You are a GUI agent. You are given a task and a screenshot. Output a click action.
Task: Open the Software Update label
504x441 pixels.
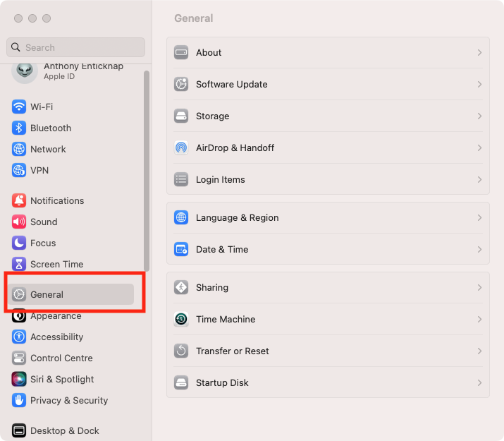pos(232,84)
